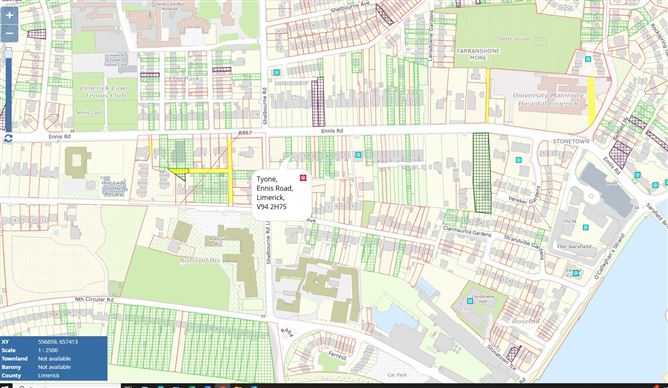Select cyan marker above Vereker Gardens
The width and height of the screenshot is (668, 388).
pos(518,160)
